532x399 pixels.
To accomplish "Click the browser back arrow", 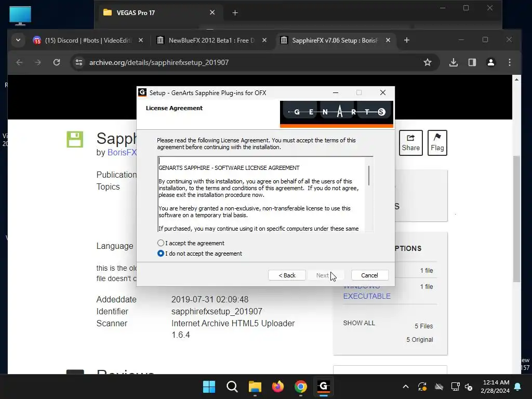I will [19, 62].
